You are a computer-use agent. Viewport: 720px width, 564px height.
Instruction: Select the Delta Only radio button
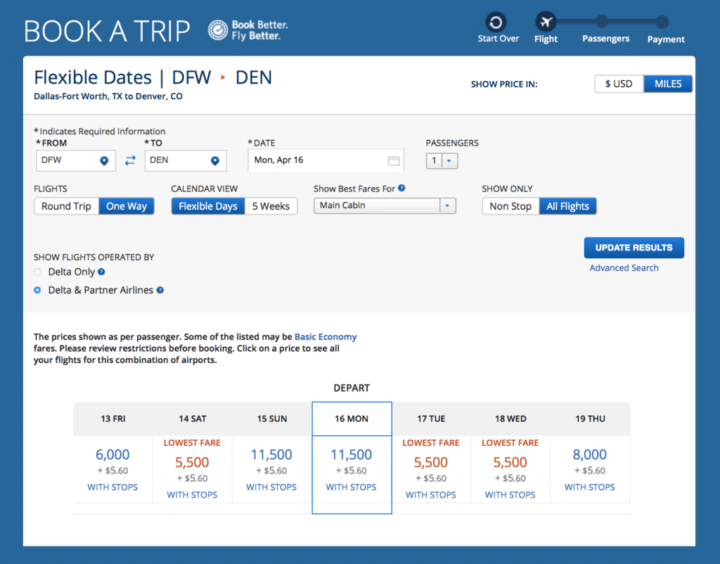pos(38,272)
